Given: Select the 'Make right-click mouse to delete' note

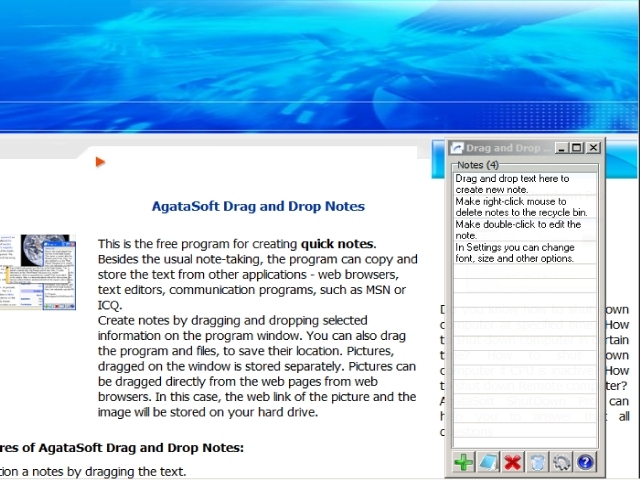Looking at the screenshot, I should click(524, 207).
